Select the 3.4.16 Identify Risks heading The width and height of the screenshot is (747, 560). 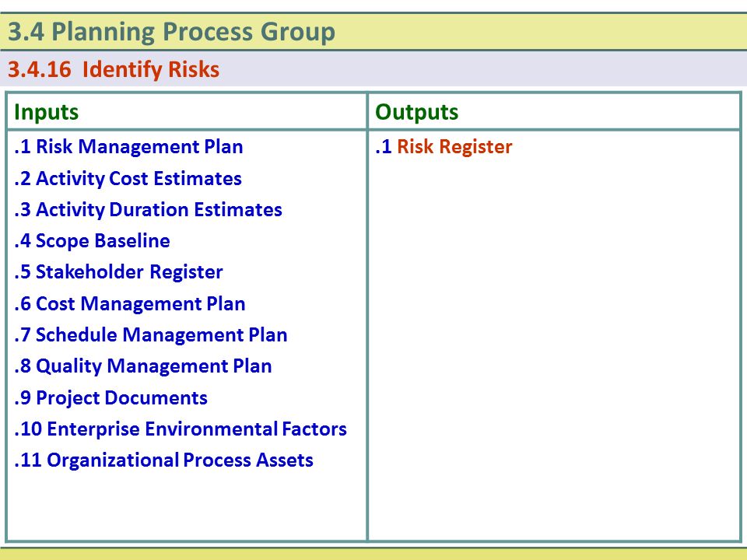(x=114, y=69)
